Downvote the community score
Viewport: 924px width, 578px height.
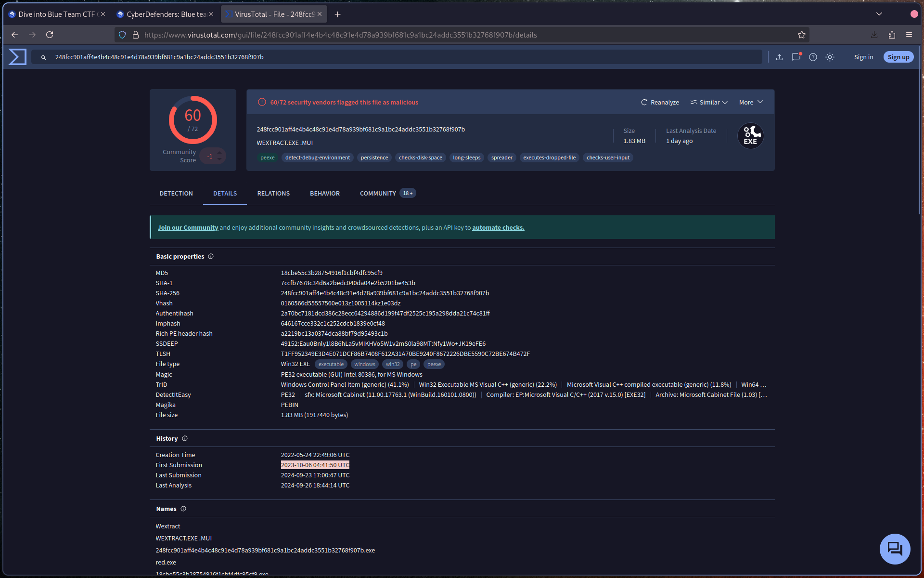(219, 159)
